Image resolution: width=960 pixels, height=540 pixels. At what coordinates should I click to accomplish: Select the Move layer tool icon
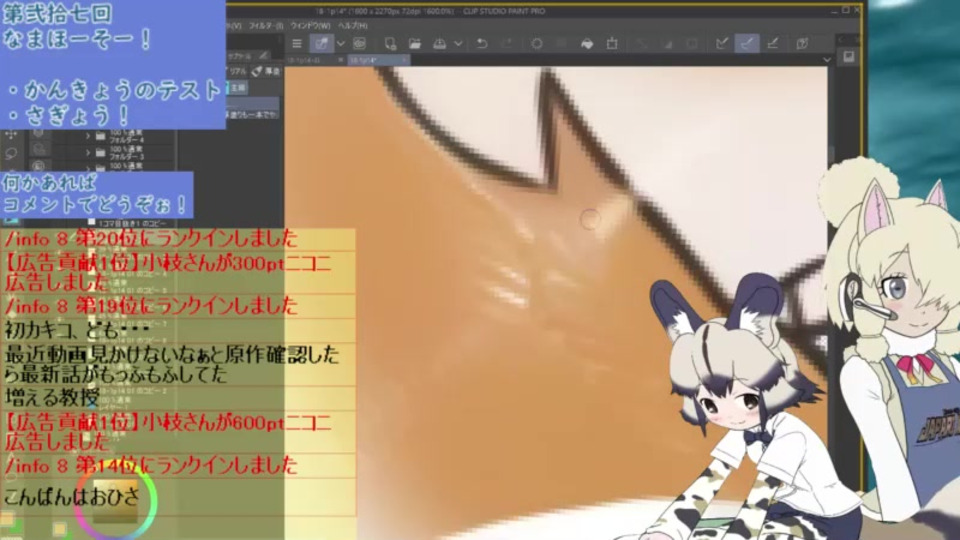pyautogui.click(x=11, y=134)
